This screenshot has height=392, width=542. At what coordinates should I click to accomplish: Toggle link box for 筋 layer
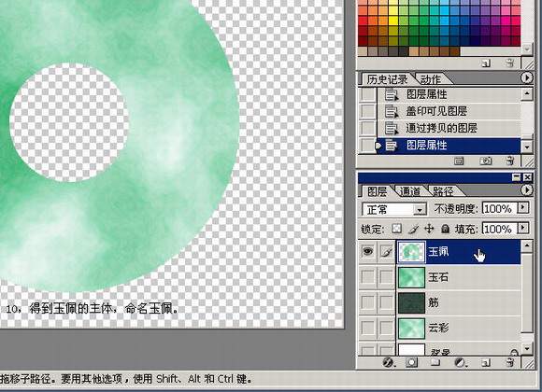click(386, 302)
